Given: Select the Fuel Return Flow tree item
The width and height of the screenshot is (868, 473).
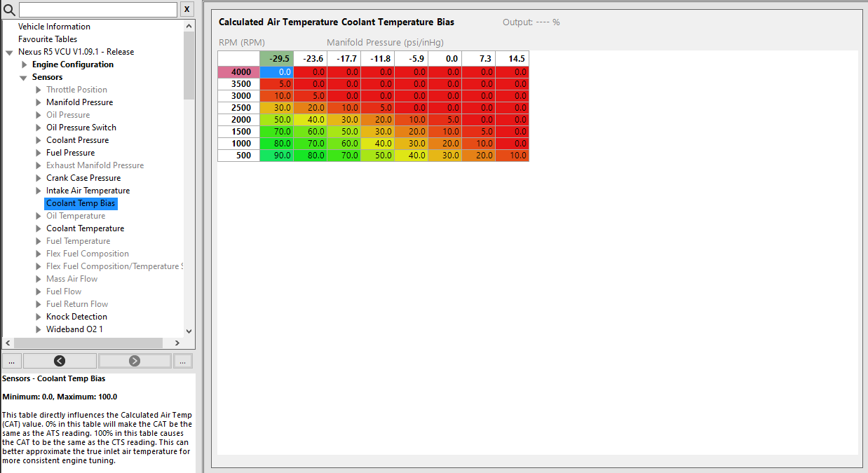Looking at the screenshot, I should pyautogui.click(x=77, y=304).
